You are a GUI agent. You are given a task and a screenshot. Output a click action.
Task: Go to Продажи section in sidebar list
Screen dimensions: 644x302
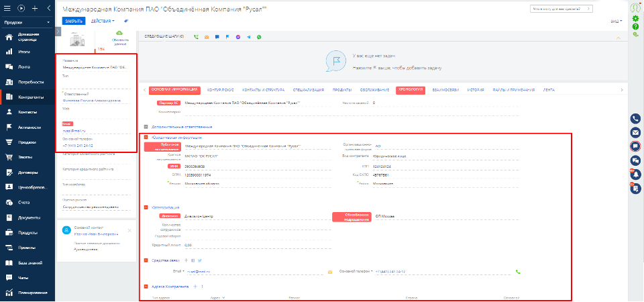[27, 142]
